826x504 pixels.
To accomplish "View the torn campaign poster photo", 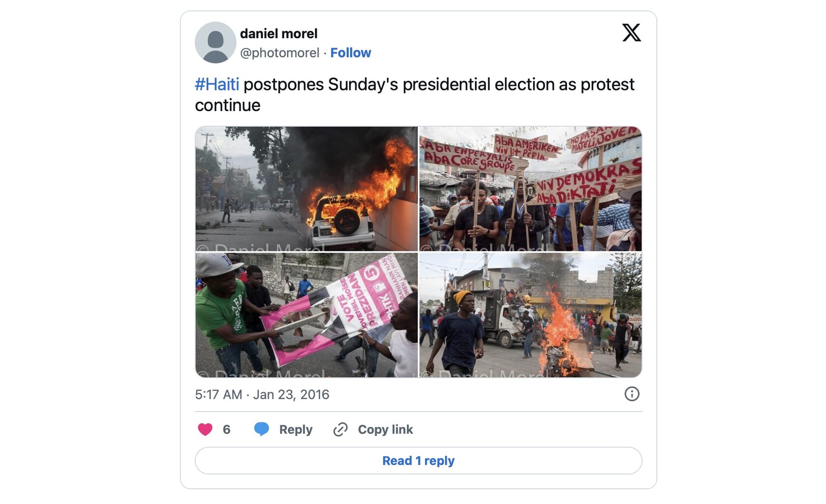I will (306, 315).
